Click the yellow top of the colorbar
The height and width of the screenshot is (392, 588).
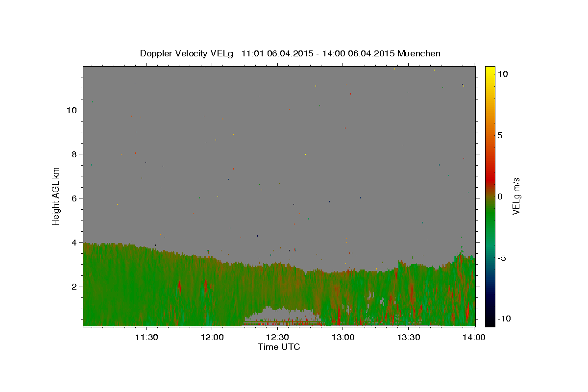coord(490,71)
